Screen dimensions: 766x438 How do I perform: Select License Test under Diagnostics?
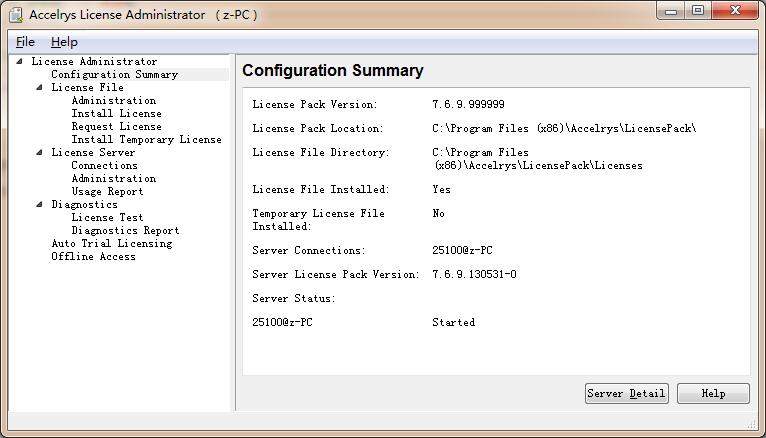107,218
